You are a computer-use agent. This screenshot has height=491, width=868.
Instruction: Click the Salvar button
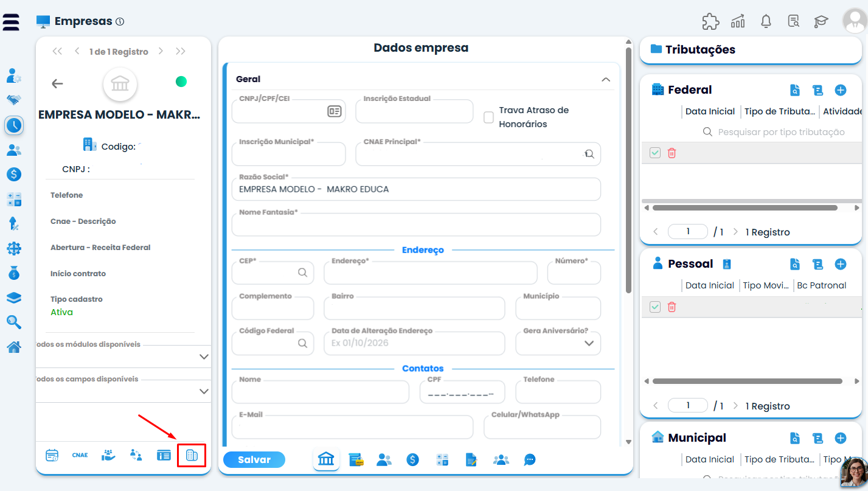[254, 460]
